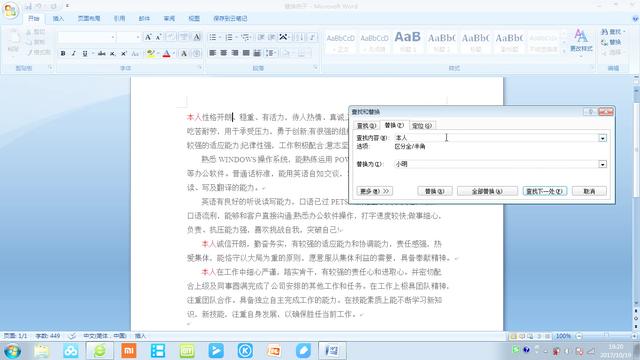640x360 pixels.
Task: Click the Shrink Font icon
Action: click(159, 37)
